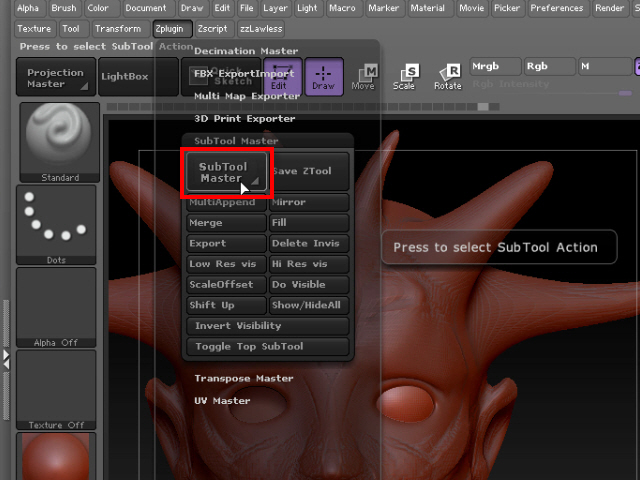640x480 pixels.
Task: Toggle Draw mode icon
Action: (324, 77)
